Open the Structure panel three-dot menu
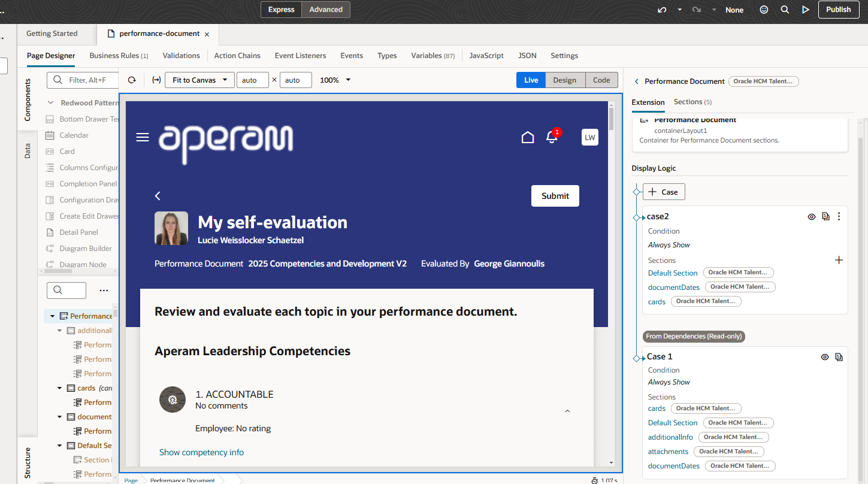 tap(104, 291)
